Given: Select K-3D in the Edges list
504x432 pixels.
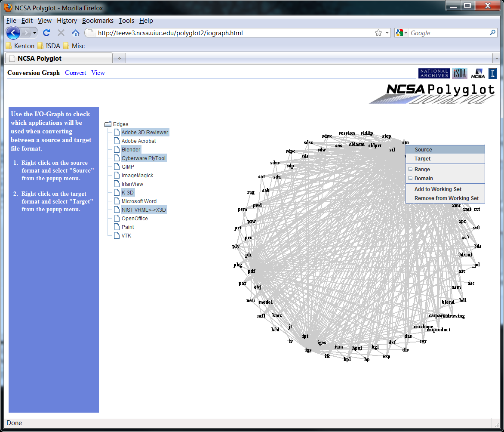Looking at the screenshot, I should (x=127, y=193).
